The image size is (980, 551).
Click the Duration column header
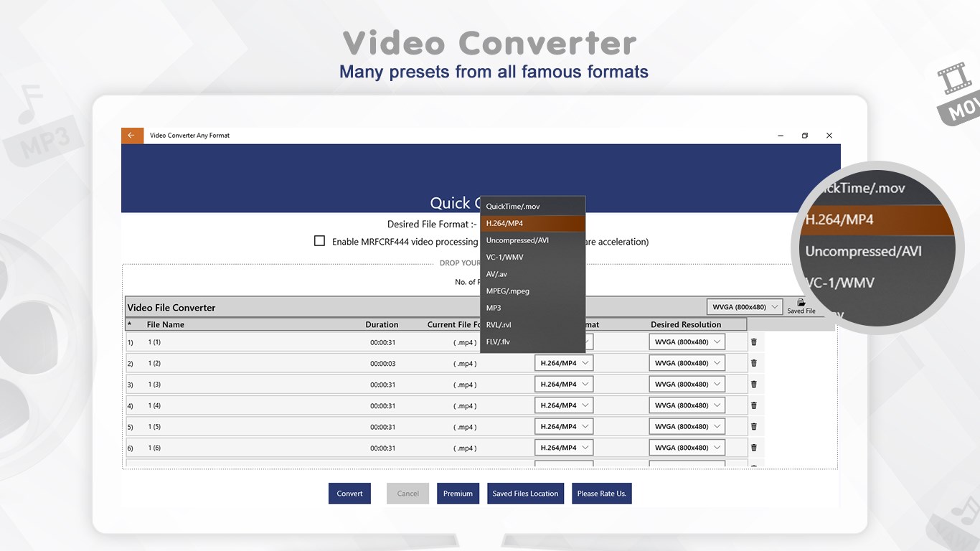tap(382, 324)
